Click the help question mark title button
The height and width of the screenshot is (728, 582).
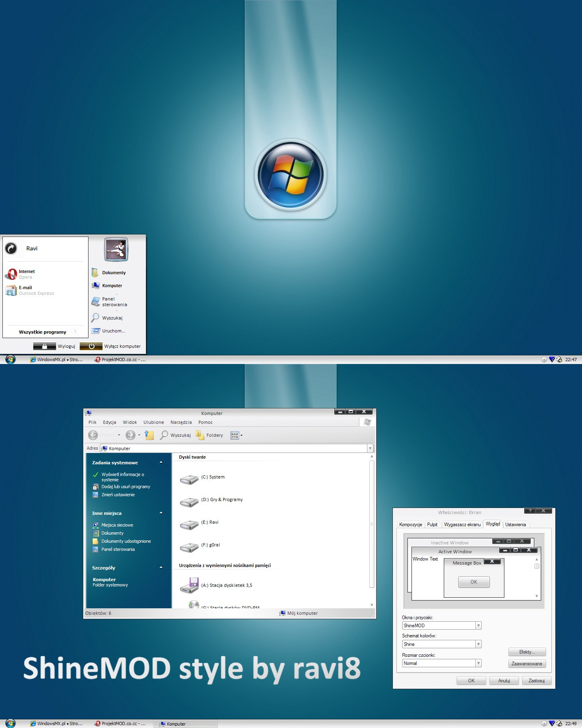[530, 510]
